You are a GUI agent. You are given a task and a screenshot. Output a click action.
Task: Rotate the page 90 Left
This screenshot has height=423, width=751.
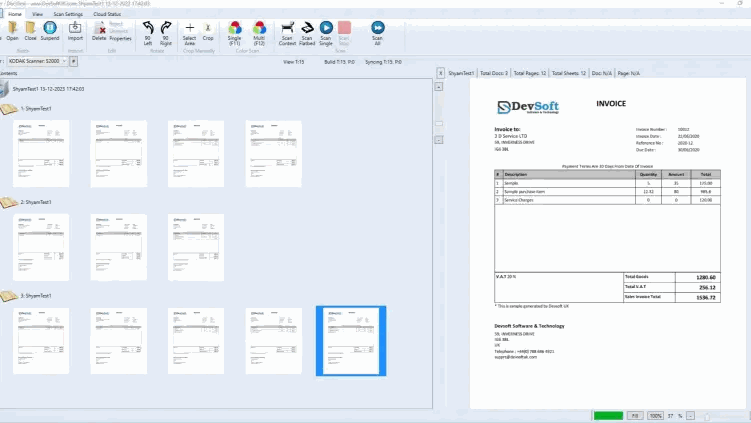[x=148, y=33]
